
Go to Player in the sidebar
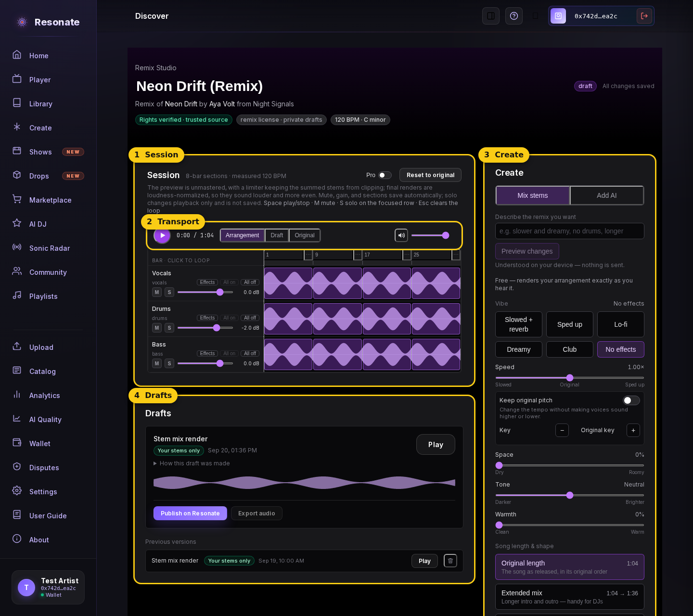(48, 79)
